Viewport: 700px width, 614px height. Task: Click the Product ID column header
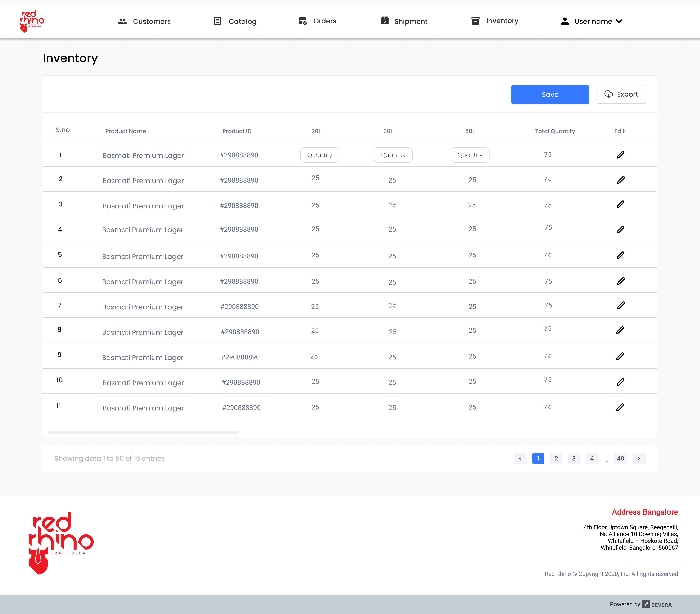click(237, 131)
